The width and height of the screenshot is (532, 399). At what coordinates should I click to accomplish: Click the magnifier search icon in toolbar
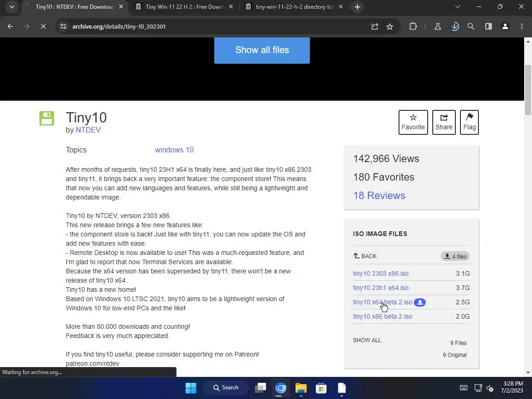tap(471, 26)
